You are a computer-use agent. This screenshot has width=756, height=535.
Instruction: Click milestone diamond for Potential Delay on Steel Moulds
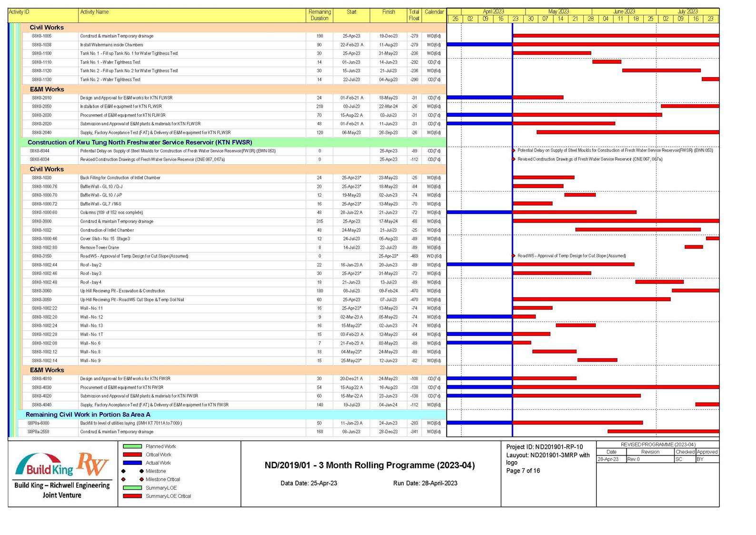[x=513, y=151]
